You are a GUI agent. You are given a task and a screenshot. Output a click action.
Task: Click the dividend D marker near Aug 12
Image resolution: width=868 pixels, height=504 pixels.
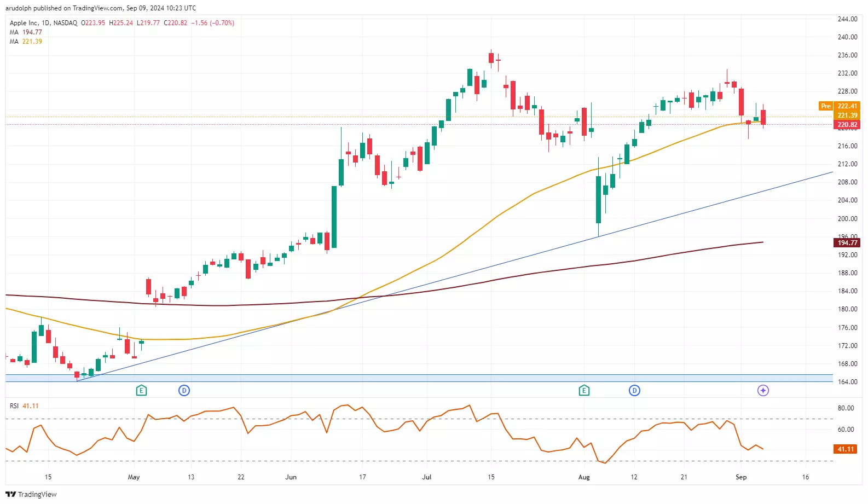pos(634,390)
